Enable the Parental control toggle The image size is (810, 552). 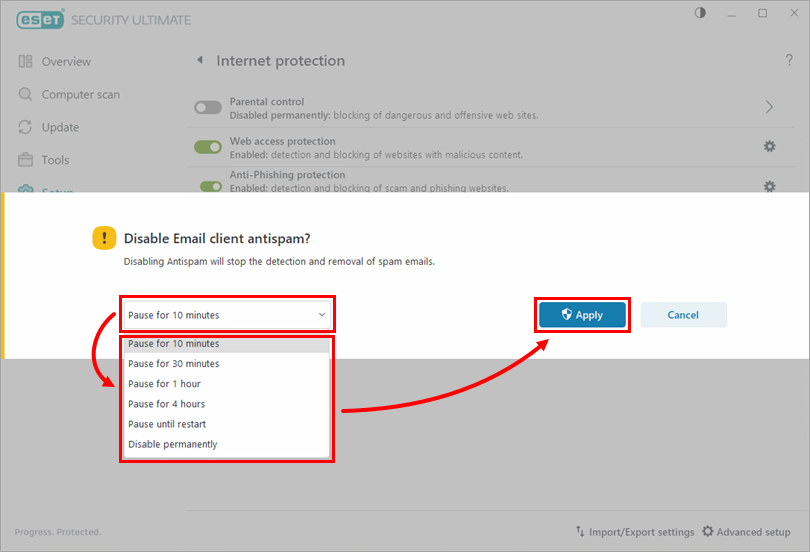pos(208,108)
